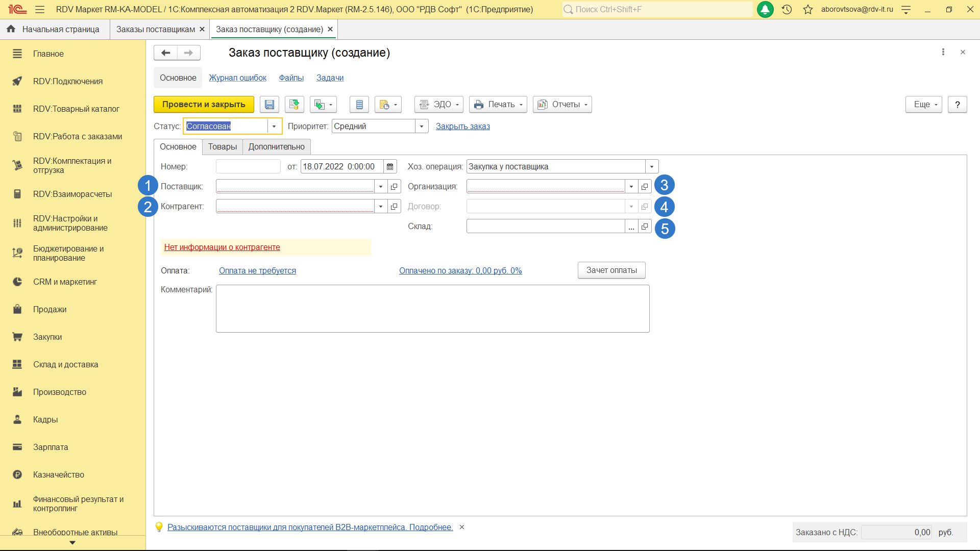Open the create-based-on icon menu

pos(323,105)
